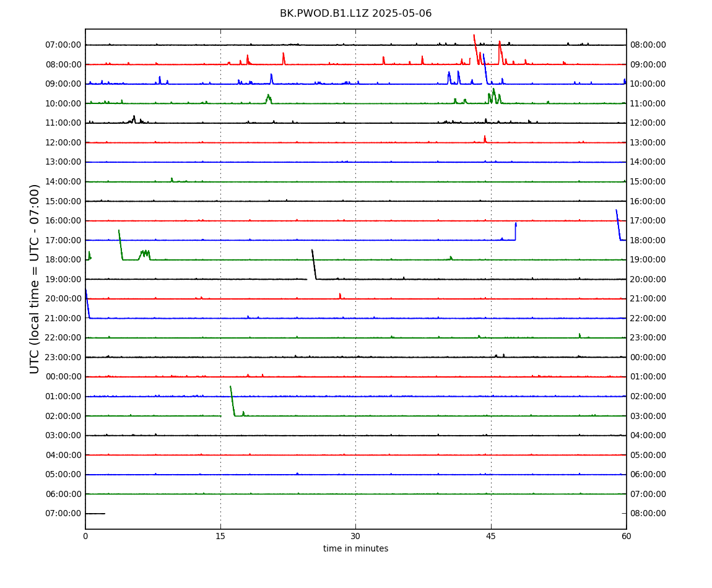The image size is (712, 588).
Task: Click the 13:00:00 UTC label on left axis
Action: (63, 162)
